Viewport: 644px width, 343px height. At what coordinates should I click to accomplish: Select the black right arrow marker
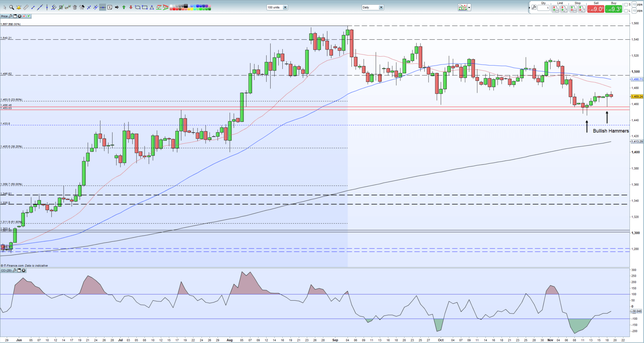(x=117, y=7)
